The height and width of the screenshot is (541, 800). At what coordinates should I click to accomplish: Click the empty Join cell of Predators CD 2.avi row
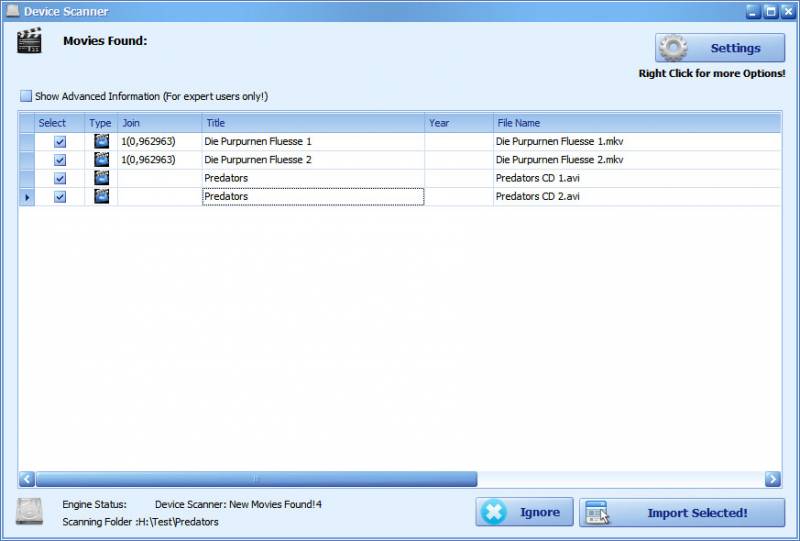(160, 196)
